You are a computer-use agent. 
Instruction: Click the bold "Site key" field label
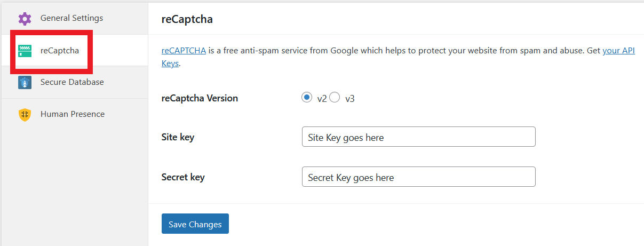[178, 137]
